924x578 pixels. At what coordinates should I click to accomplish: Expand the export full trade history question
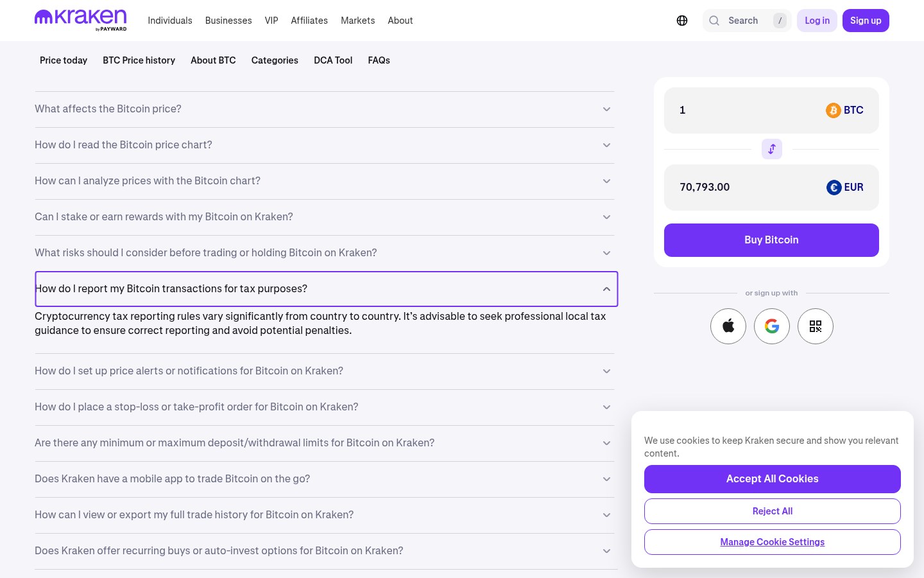point(324,515)
